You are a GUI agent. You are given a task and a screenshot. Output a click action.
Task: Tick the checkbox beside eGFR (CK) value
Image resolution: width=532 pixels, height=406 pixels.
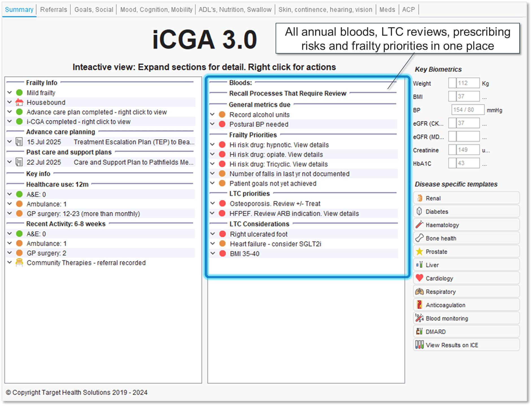point(452,123)
